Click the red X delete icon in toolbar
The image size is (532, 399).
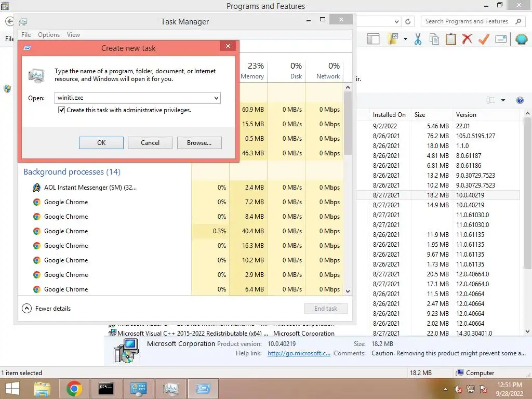(x=467, y=39)
